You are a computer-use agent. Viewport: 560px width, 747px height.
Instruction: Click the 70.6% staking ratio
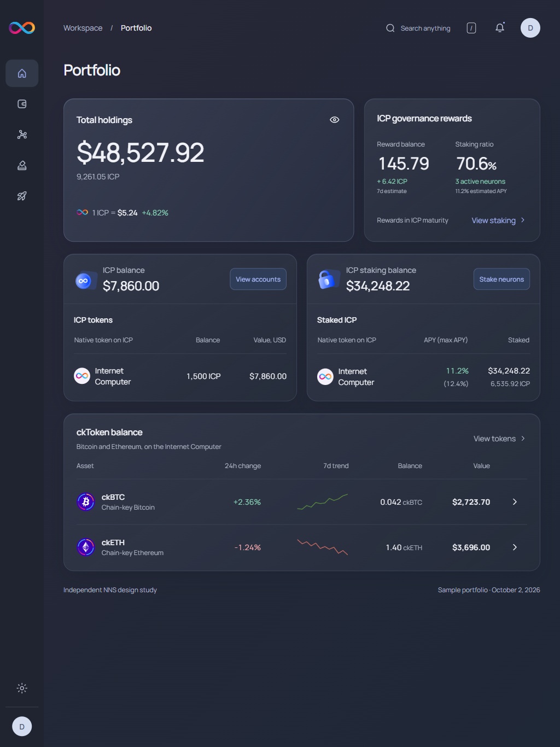pyautogui.click(x=476, y=164)
